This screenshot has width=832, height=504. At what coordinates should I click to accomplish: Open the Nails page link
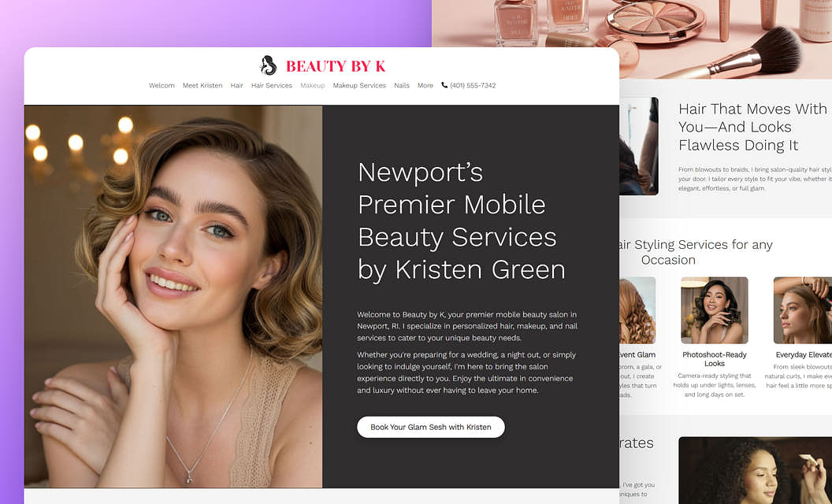pos(402,85)
